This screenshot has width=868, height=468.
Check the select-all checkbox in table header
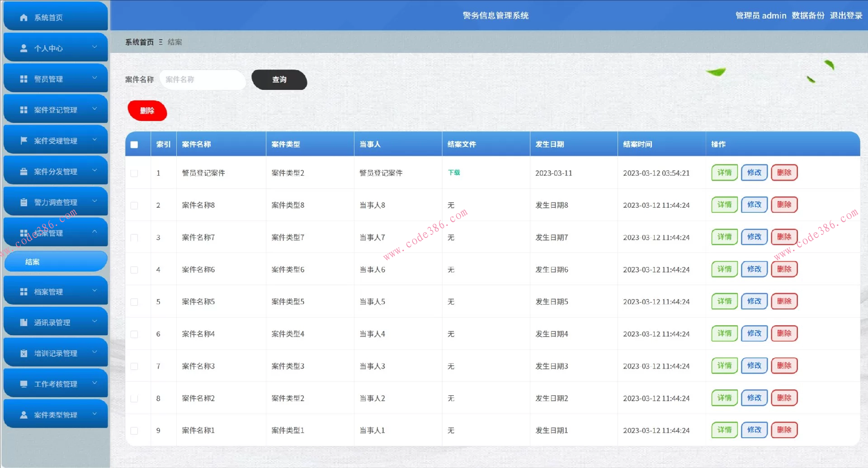click(x=134, y=144)
